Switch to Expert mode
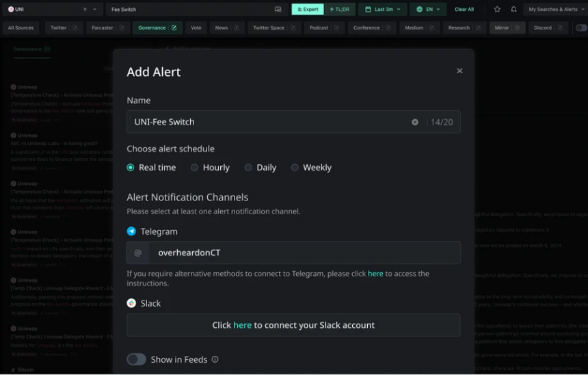This screenshot has height=375, width=588. tap(308, 10)
